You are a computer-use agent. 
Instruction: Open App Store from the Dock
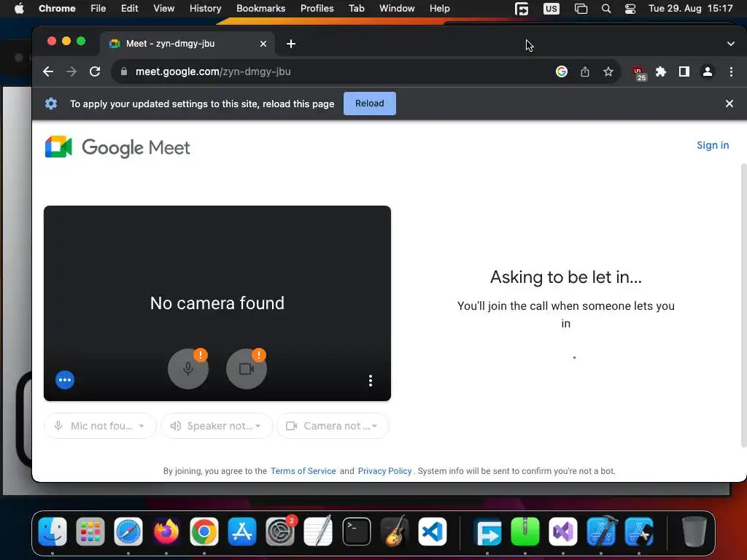click(x=242, y=532)
